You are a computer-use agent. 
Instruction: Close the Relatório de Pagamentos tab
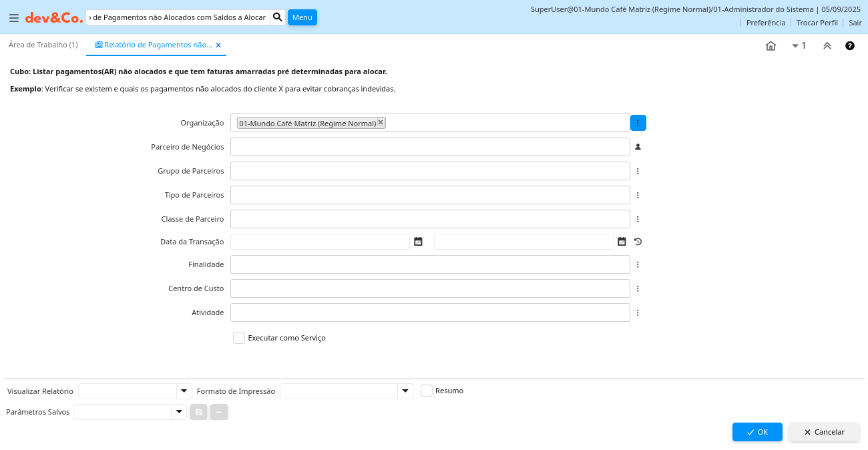[x=218, y=45]
